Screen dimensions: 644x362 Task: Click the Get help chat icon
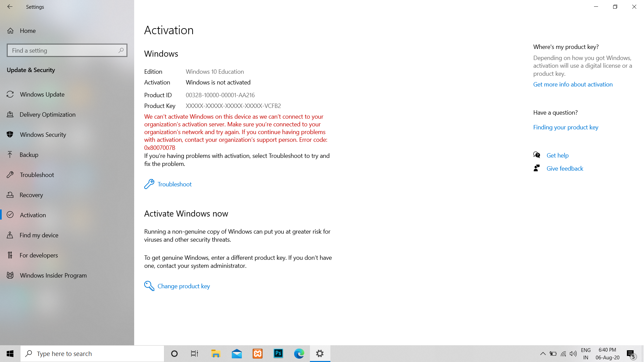coord(537,155)
